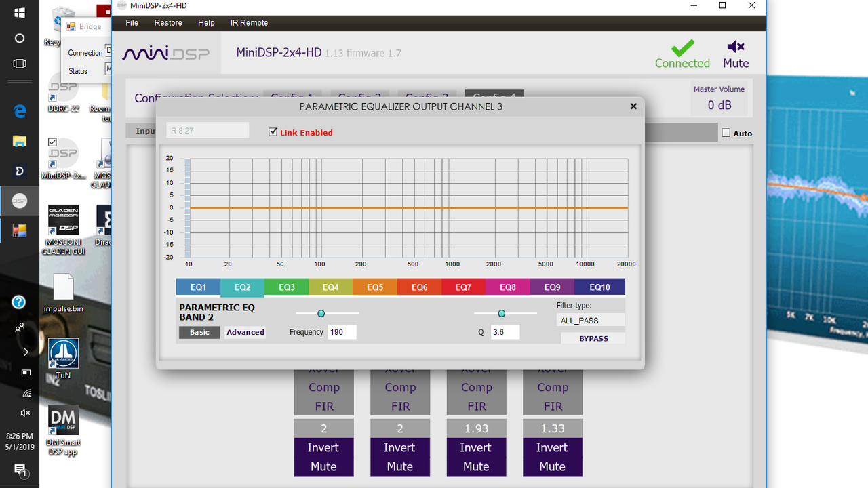Click the muted volume tray icon
This screenshot has width=868, height=488.
(x=26, y=413)
